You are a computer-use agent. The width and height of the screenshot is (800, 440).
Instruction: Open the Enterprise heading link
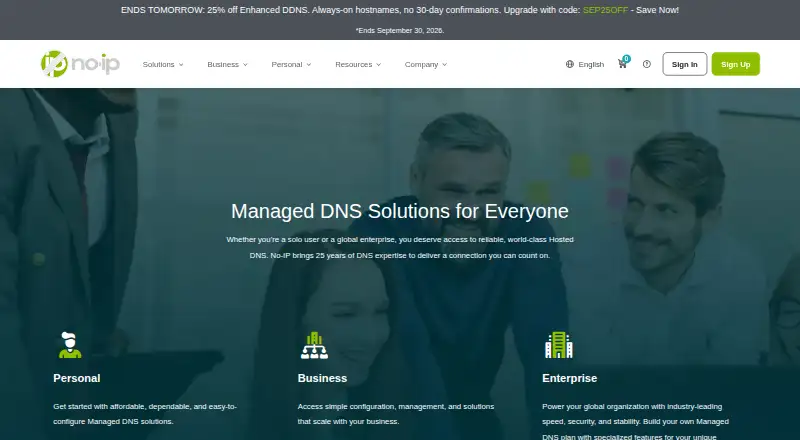569,378
